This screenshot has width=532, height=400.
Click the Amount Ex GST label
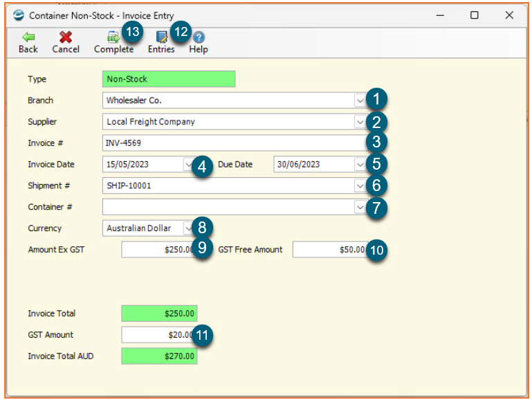(56, 250)
